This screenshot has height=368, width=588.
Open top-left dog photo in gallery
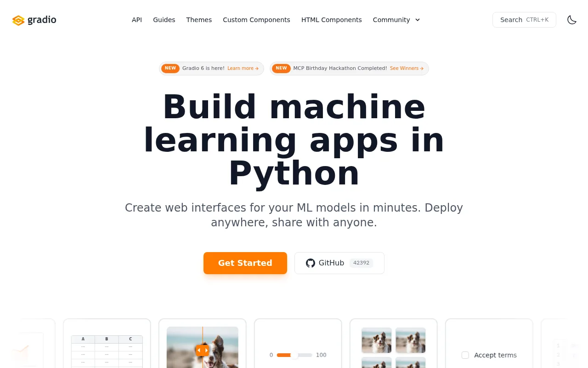pyautogui.click(x=377, y=340)
